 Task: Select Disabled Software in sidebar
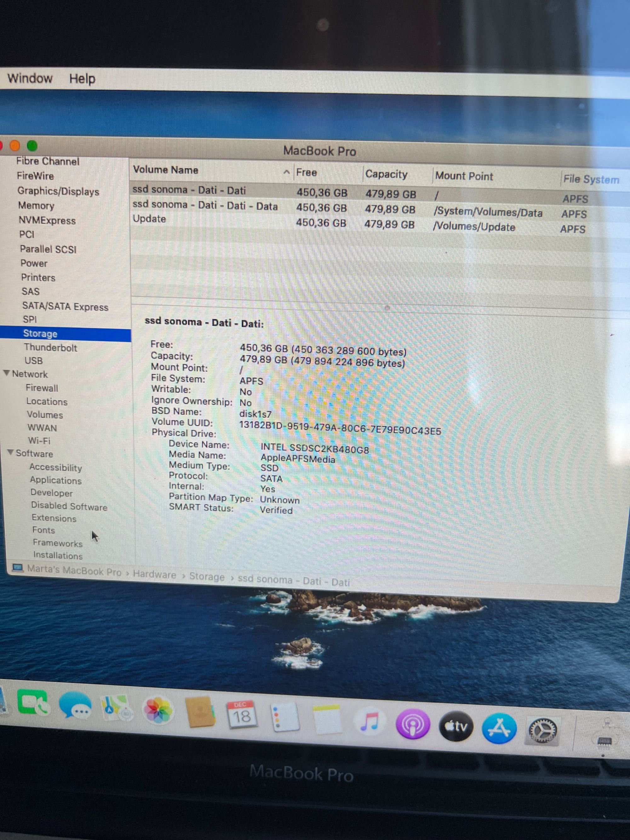click(x=69, y=506)
